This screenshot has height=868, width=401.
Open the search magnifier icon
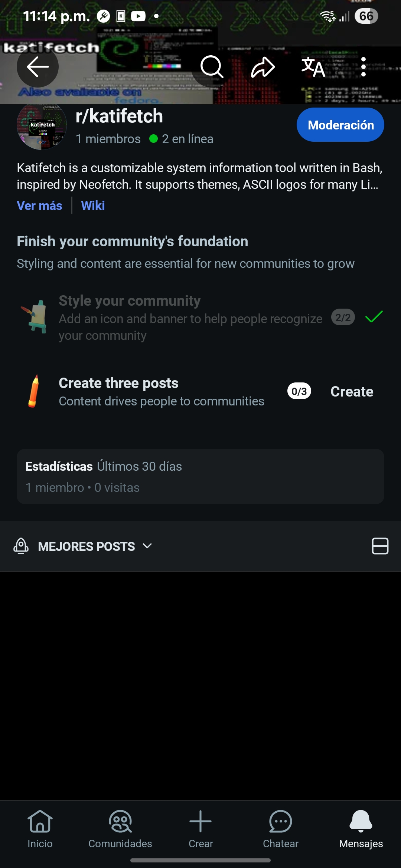point(212,67)
